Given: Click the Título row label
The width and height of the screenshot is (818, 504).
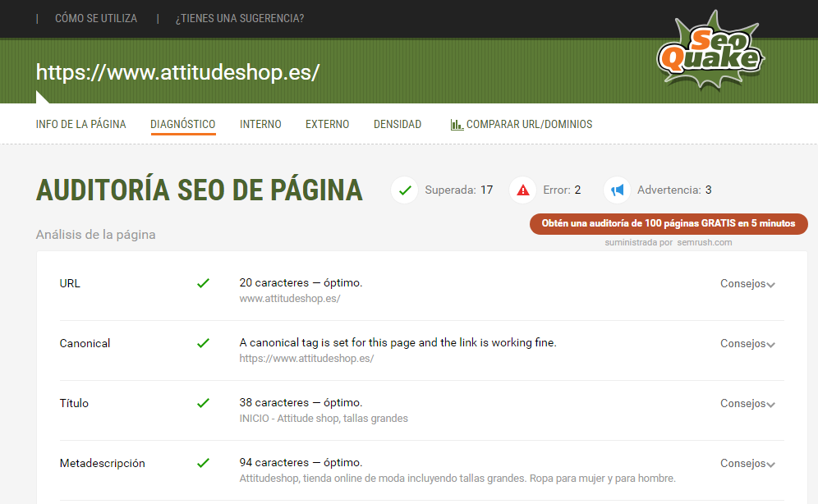Looking at the screenshot, I should [x=74, y=403].
